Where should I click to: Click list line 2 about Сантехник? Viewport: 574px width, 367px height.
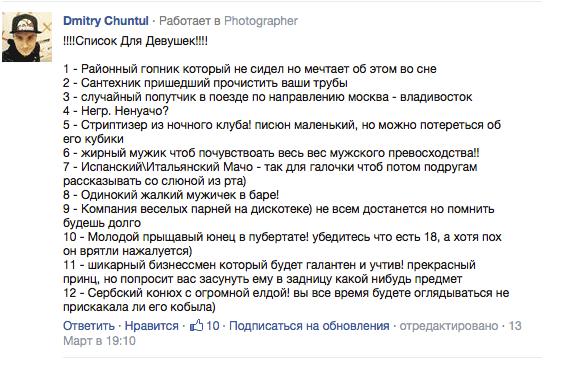[205, 83]
